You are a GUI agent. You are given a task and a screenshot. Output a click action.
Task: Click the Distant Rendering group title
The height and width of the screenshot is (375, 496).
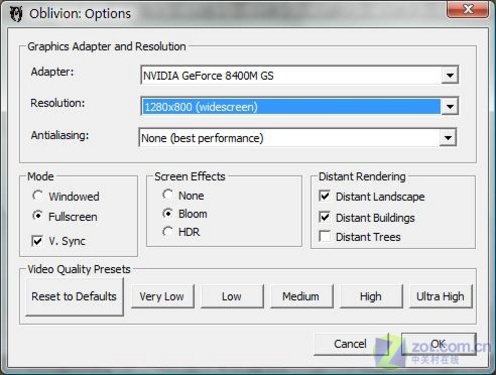[362, 176]
